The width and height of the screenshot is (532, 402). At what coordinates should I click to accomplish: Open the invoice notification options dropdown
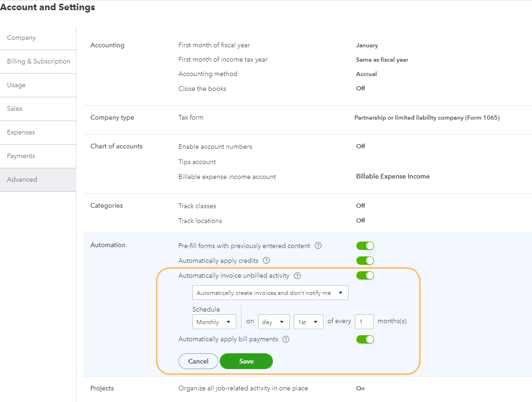pos(270,293)
